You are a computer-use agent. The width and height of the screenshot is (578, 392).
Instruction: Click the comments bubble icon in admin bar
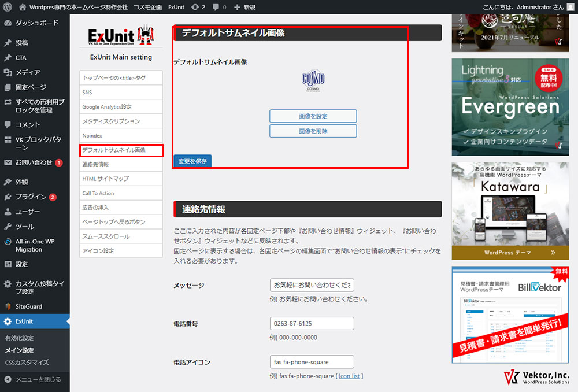(x=219, y=7)
